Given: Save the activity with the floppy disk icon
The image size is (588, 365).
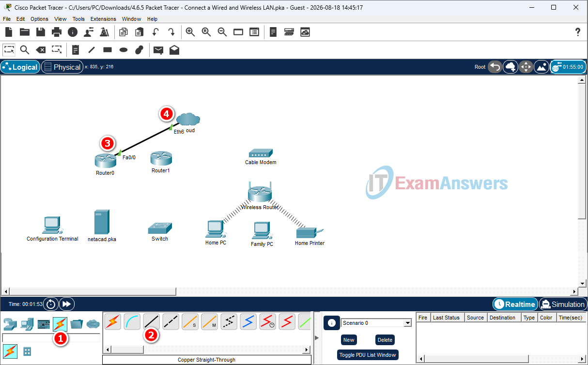Looking at the screenshot, I should pyautogui.click(x=41, y=32).
